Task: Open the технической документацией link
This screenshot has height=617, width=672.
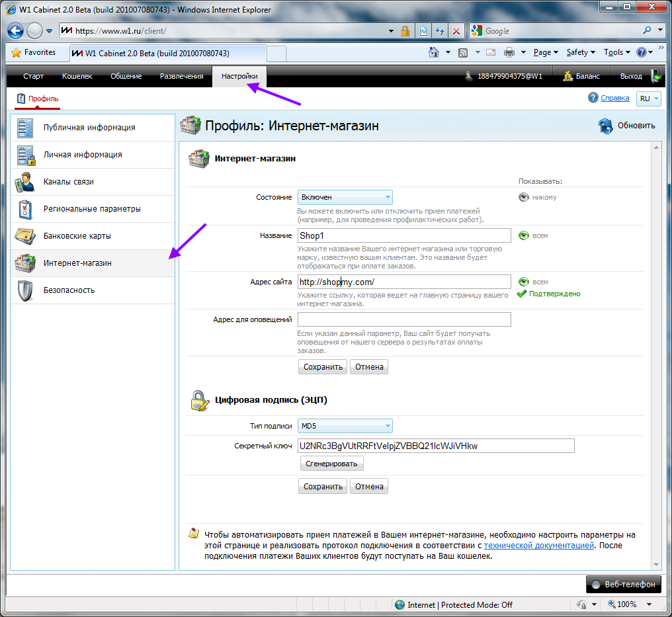Action: tap(538, 546)
